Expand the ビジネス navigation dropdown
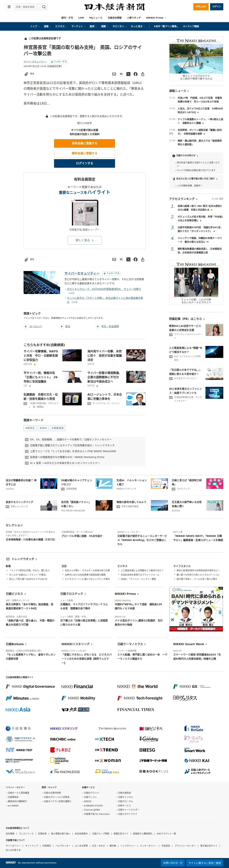The height and width of the screenshot is (868, 229). click(61, 26)
